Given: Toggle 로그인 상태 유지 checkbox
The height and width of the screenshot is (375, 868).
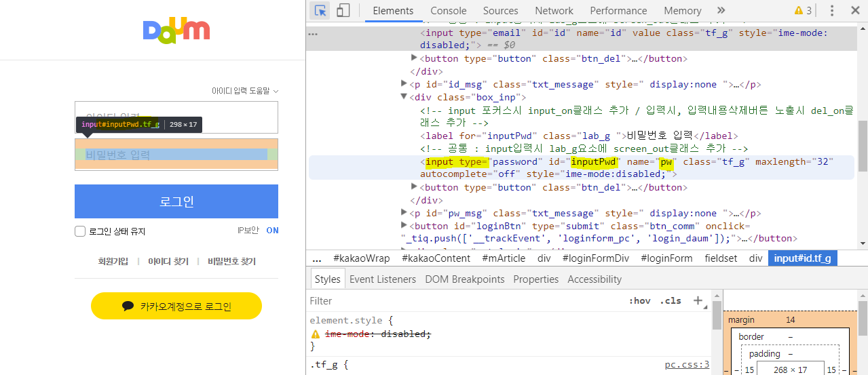Looking at the screenshot, I should 80,231.
